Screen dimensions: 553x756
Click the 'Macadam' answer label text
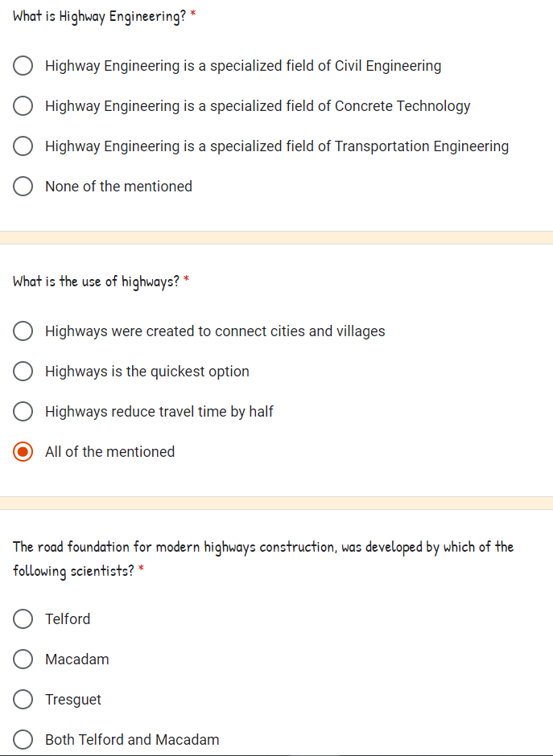pos(77,659)
